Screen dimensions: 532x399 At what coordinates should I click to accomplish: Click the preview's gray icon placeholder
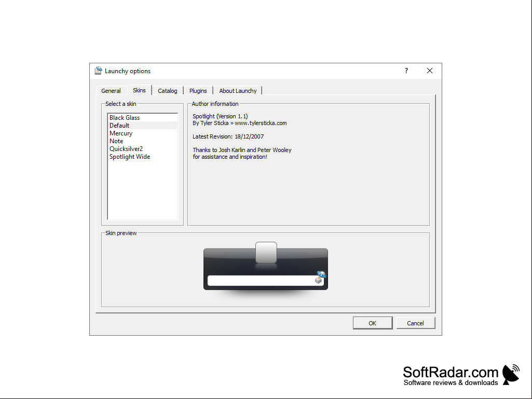266,253
